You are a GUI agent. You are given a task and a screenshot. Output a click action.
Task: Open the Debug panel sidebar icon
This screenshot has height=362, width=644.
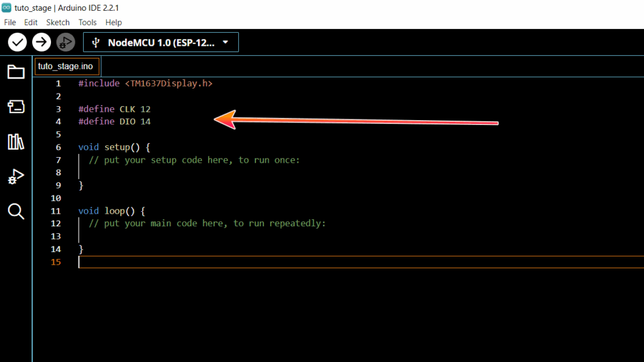pos(16,177)
